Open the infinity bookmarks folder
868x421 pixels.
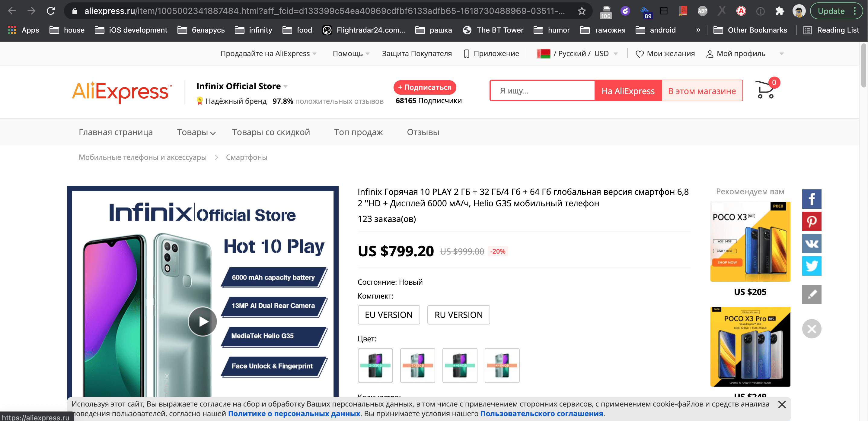[254, 30]
